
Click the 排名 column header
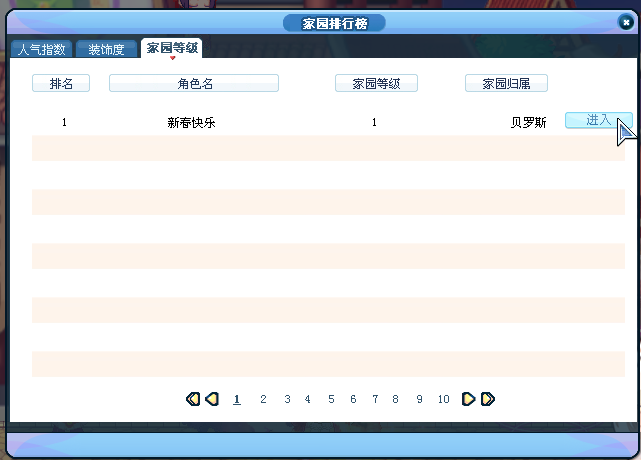pyautogui.click(x=61, y=83)
